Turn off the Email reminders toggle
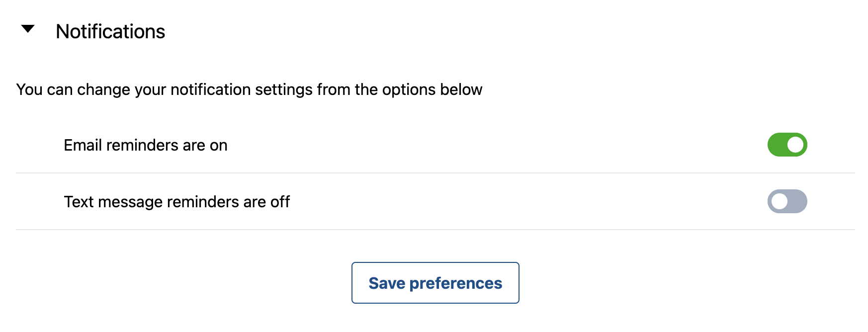Screen dimensions: 868x332 tap(787, 145)
